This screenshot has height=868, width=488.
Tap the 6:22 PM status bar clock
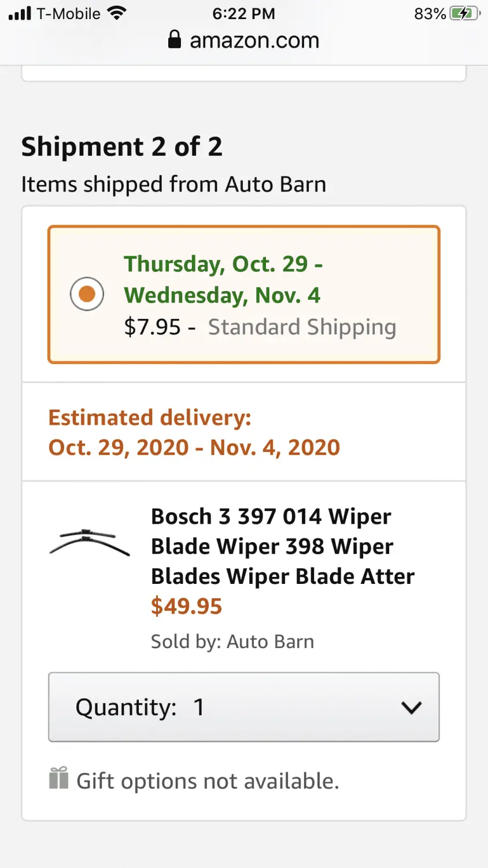243,13
